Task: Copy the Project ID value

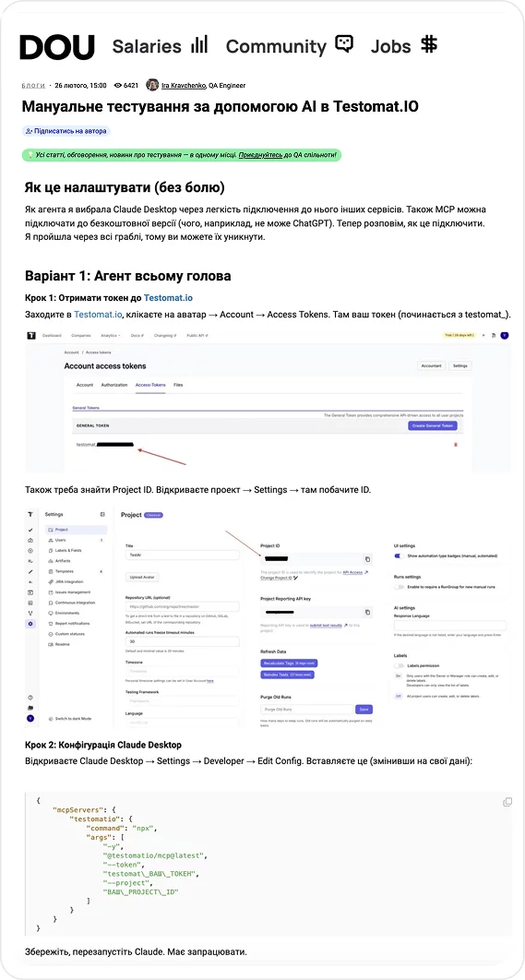Action: pos(367,559)
